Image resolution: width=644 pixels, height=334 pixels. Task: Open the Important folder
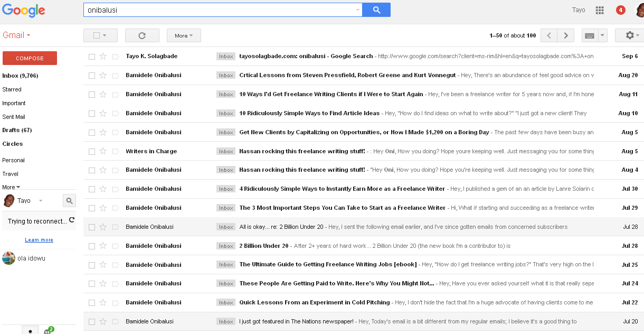(14, 103)
